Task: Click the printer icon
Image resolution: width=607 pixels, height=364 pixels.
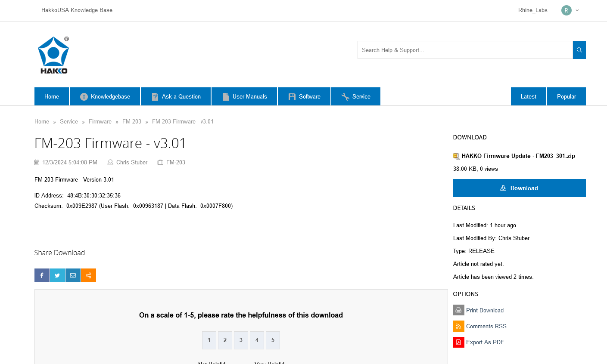Action: point(458,310)
